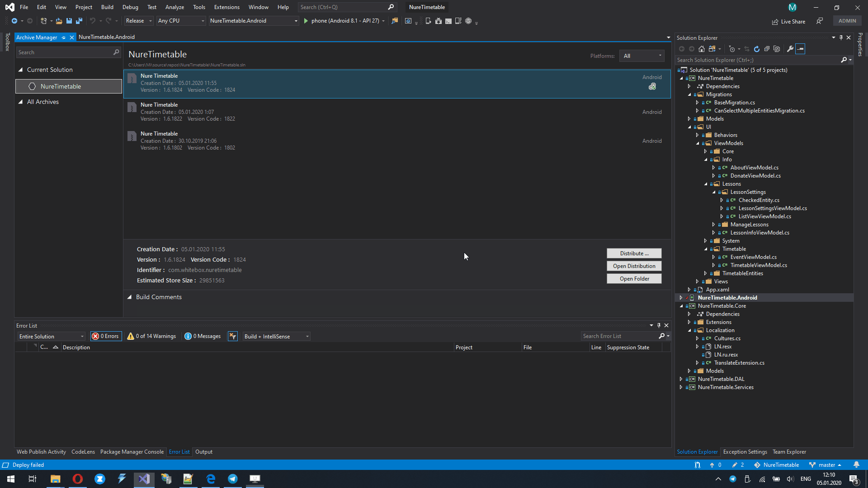Switch between solutions and folder views icon

tap(712, 49)
